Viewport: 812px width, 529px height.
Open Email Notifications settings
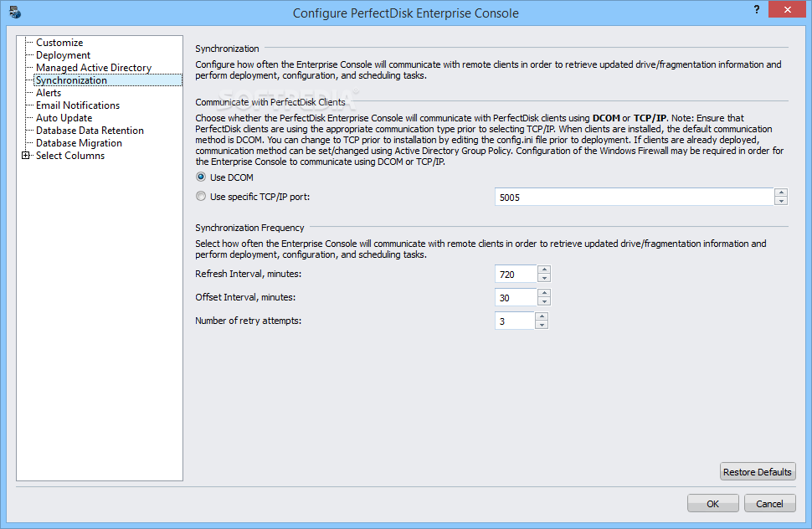pyautogui.click(x=78, y=105)
